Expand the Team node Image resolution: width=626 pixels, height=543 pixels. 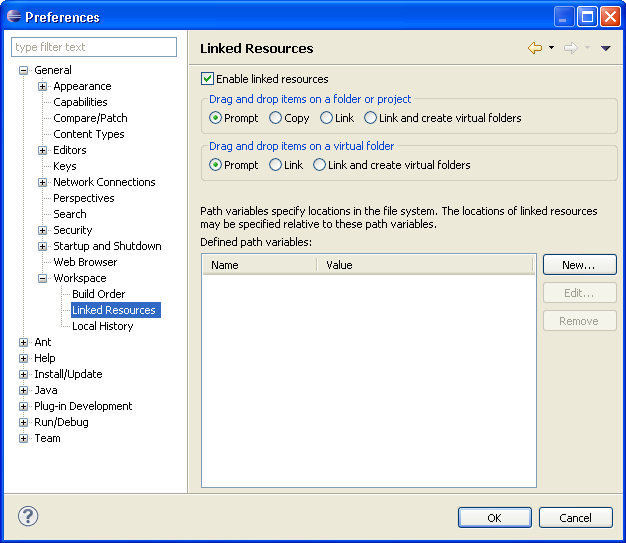tap(24, 438)
